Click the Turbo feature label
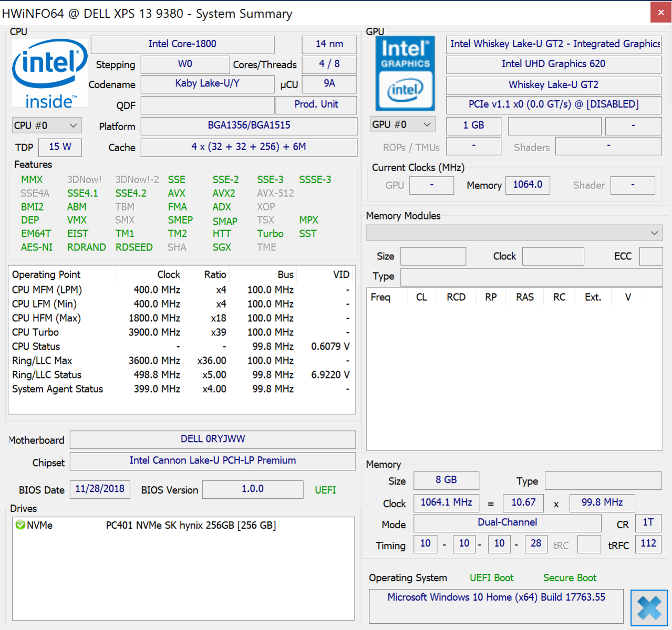Viewport: 672px width, 630px height. point(270,234)
